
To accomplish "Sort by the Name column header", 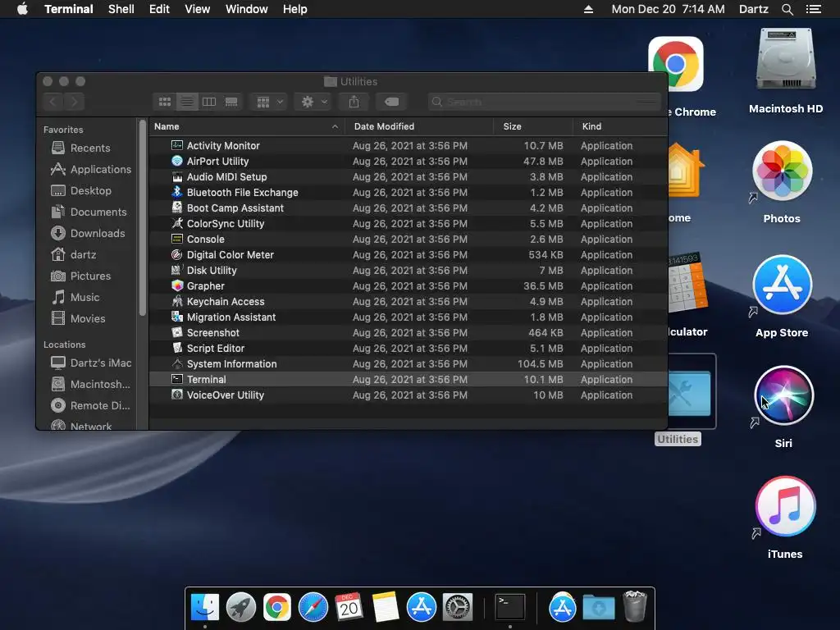I will (x=246, y=126).
